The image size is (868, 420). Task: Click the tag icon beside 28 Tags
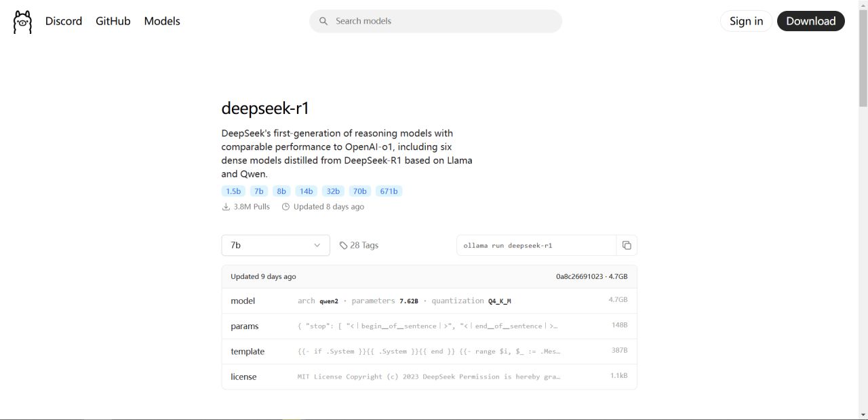point(343,245)
